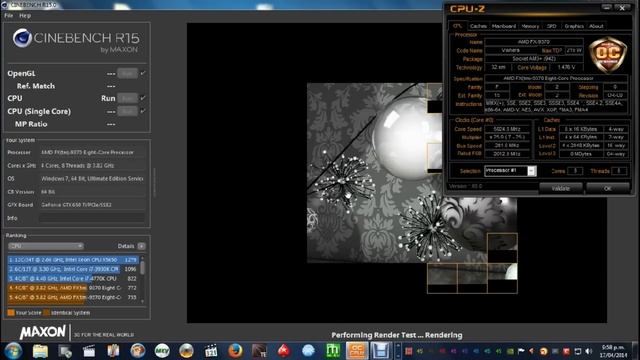Viewport: 640px width, 360px height.
Task: Switch to the About tab in CPU-Z
Action: (x=596, y=26)
